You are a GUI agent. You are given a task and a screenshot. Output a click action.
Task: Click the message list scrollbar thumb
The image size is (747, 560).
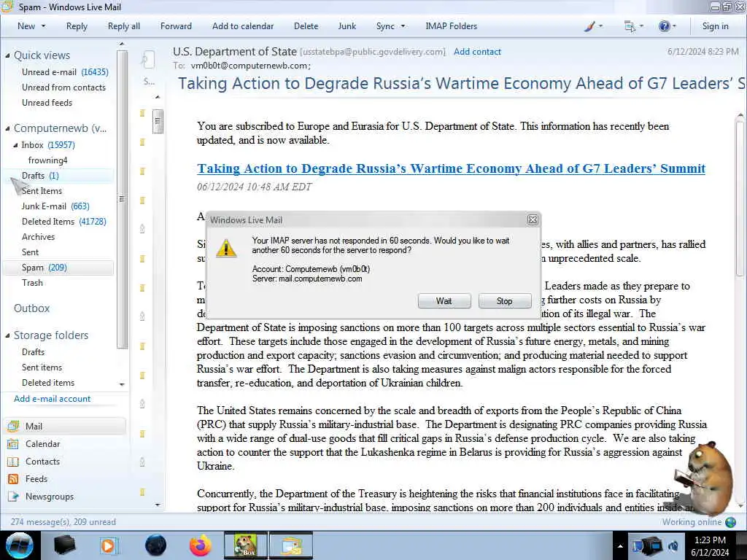click(x=158, y=121)
